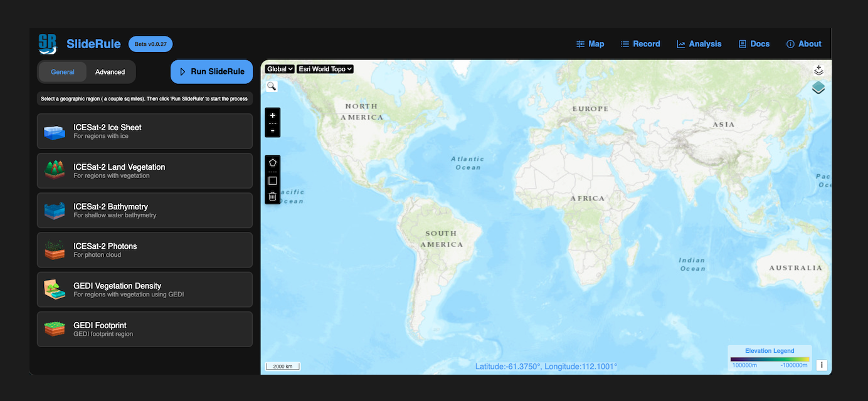Click the ASIA map label
This screenshot has width=868, height=401.
click(x=724, y=124)
